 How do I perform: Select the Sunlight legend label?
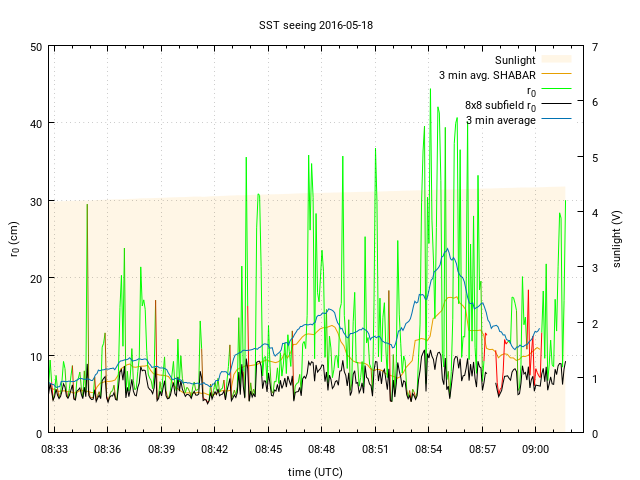coord(508,60)
